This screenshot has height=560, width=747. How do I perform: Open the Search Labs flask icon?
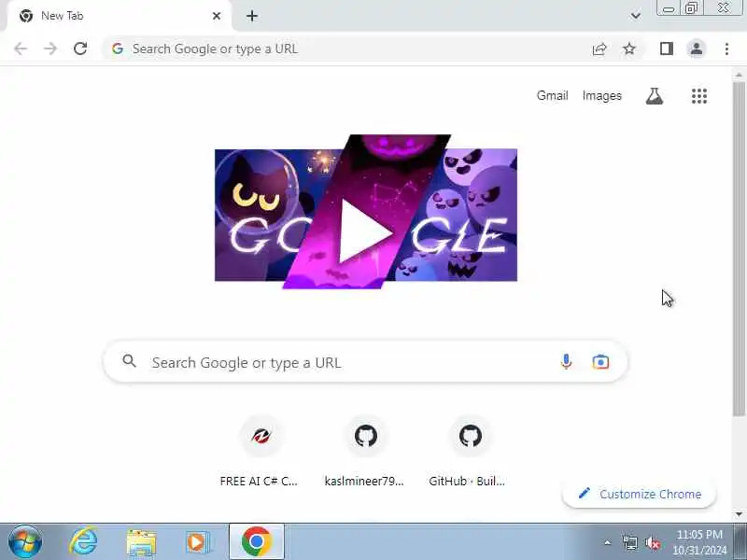[x=655, y=96]
